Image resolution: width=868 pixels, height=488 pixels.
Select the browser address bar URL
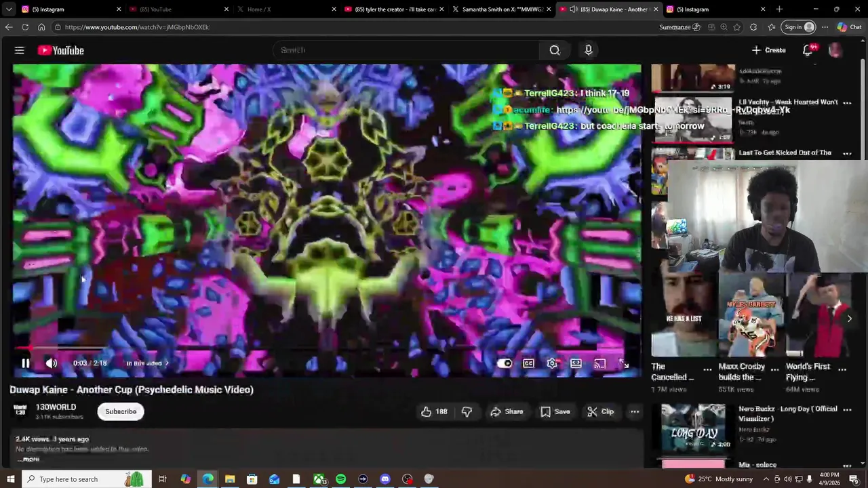tap(137, 27)
